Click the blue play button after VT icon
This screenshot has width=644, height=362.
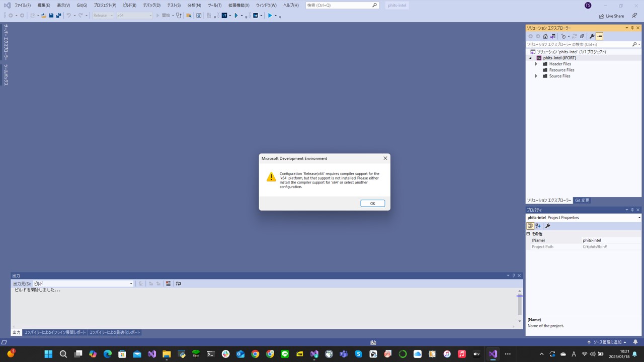(235, 16)
